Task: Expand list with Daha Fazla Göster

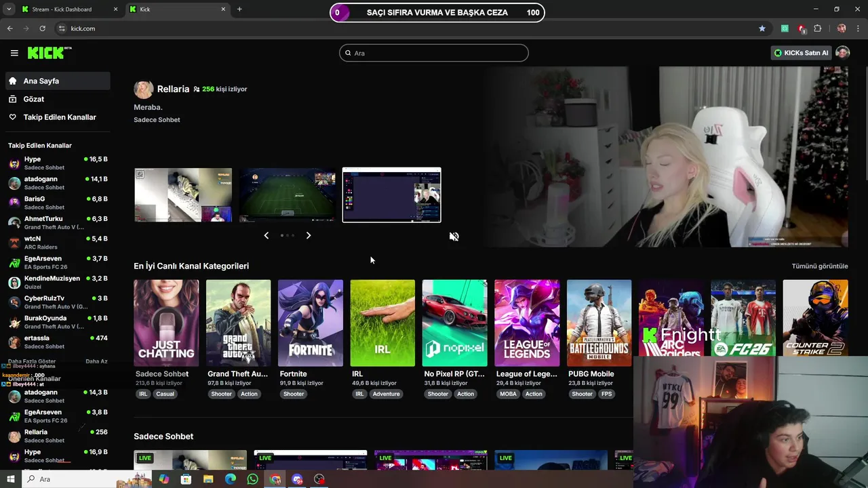Action: [32, 361]
